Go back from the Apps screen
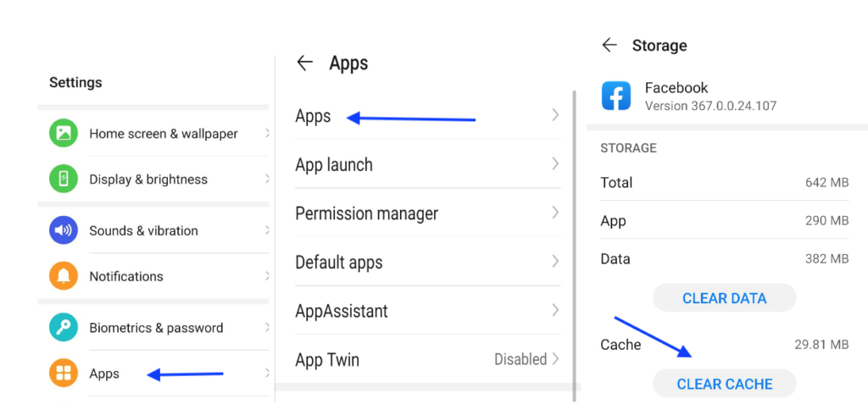 tap(305, 63)
